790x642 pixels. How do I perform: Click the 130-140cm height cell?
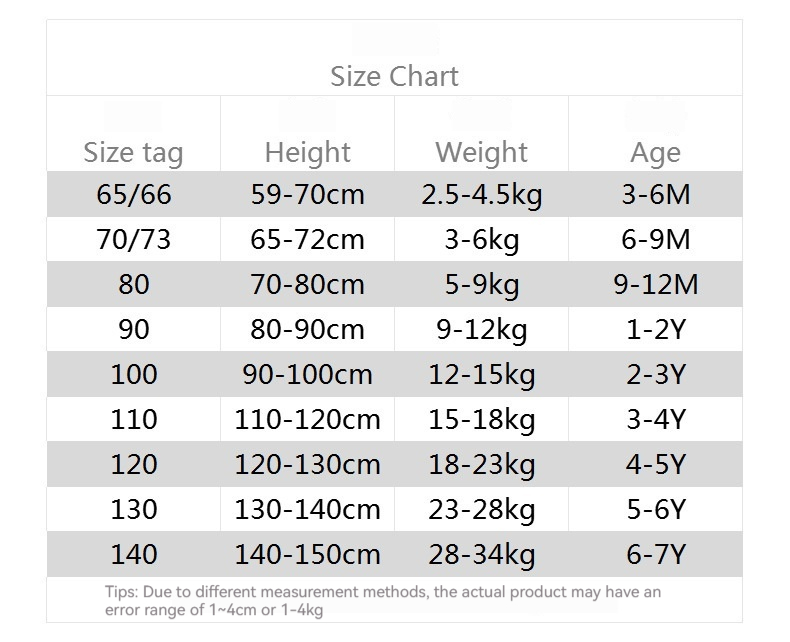pos(307,509)
